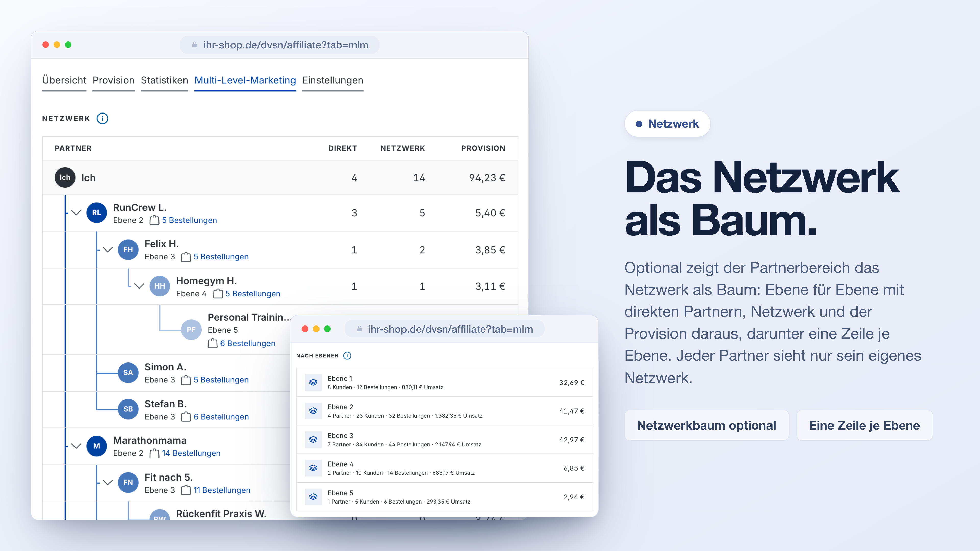
Task: Open Marathonmama's 14 Bestellungen link
Action: tap(191, 453)
